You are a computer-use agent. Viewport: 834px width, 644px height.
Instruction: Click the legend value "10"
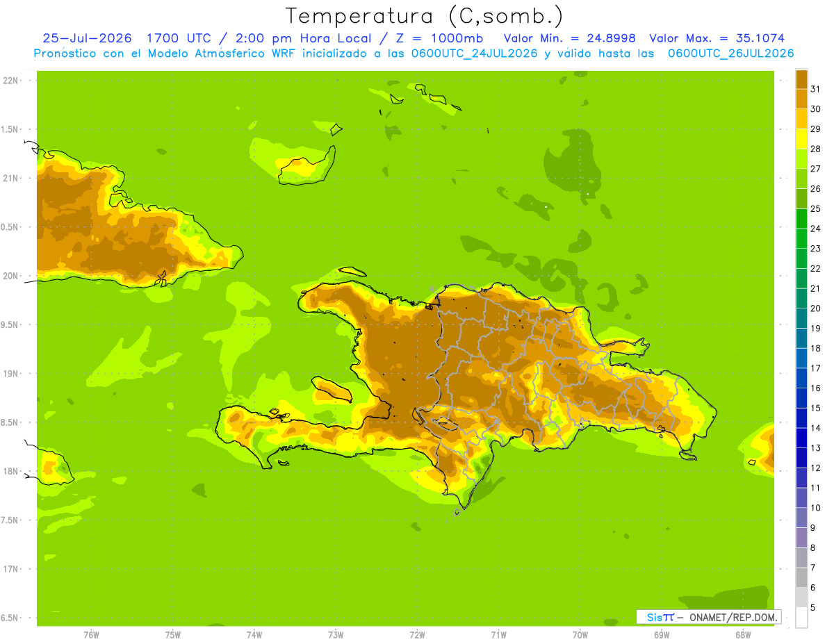(x=815, y=508)
